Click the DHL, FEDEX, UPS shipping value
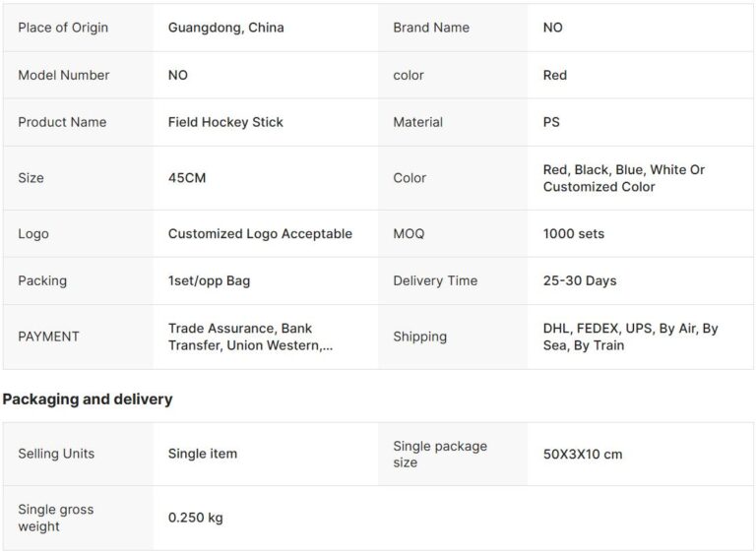 tap(630, 337)
